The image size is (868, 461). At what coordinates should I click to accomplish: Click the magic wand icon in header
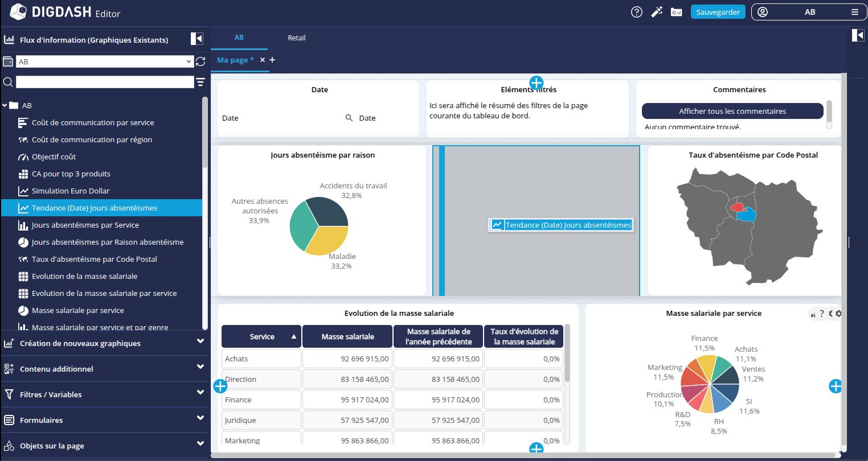(657, 12)
